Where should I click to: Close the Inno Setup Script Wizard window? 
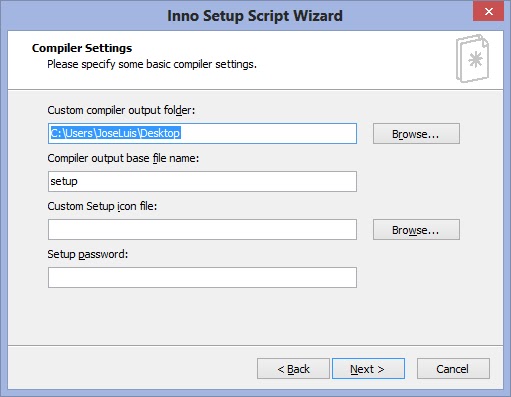[488, 11]
